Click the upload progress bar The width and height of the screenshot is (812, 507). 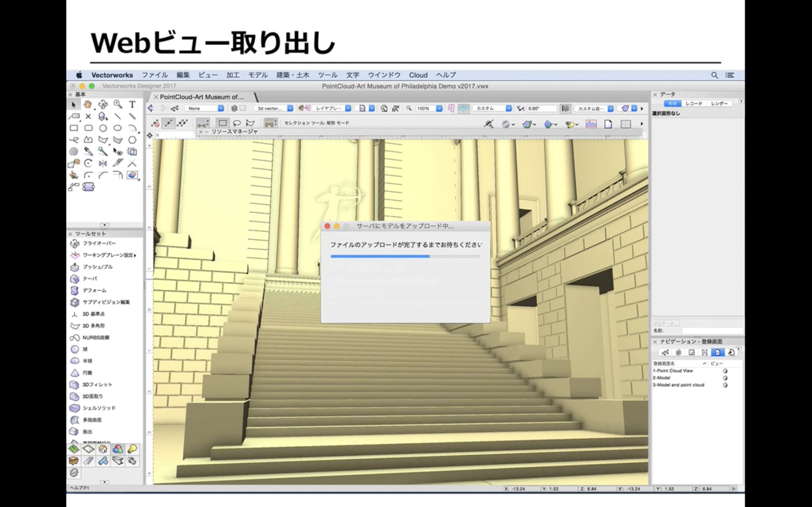(x=405, y=256)
